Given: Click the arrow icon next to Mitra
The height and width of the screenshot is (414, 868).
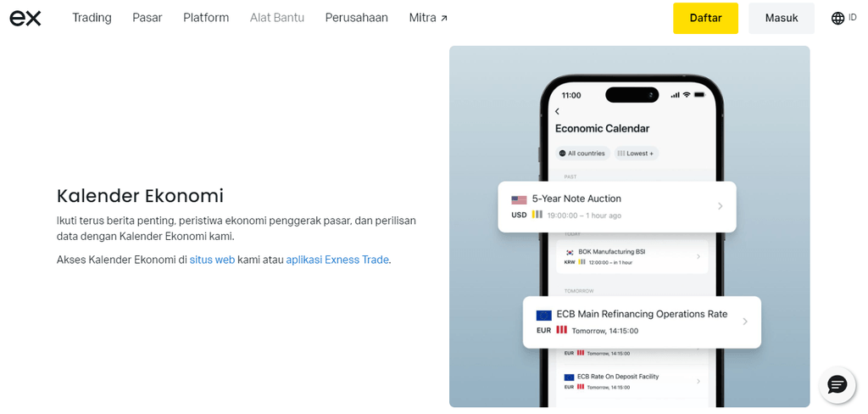Looking at the screenshot, I should (444, 18).
